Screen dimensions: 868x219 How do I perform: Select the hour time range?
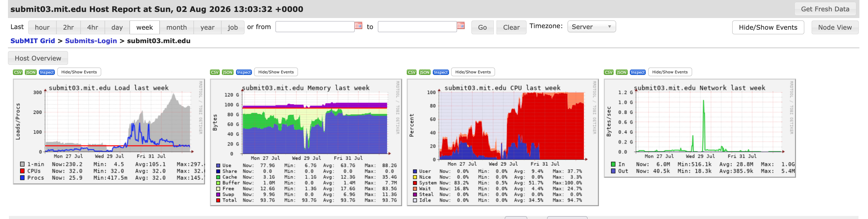(42, 27)
